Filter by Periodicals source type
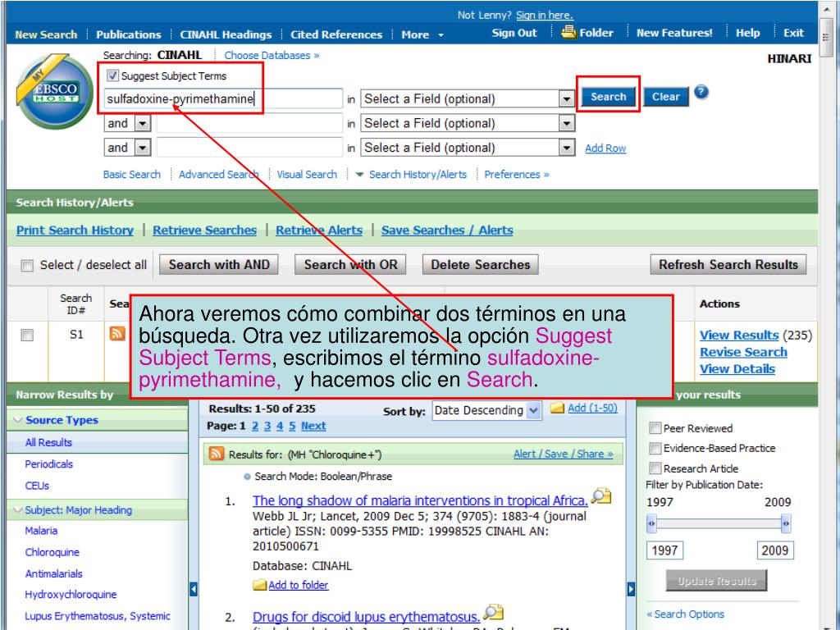 (x=48, y=464)
